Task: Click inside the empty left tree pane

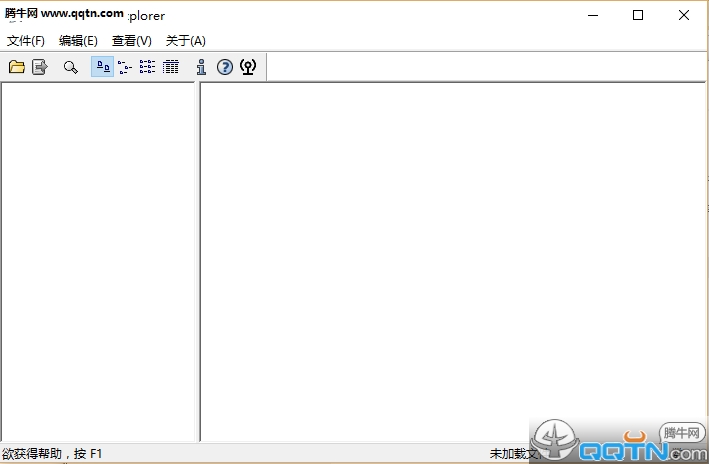Action: tap(97, 260)
